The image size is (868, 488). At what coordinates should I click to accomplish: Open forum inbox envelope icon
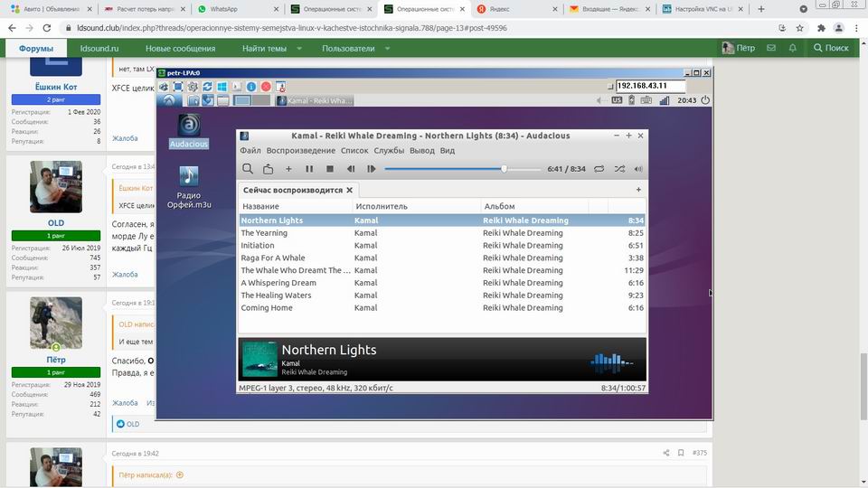[770, 48]
